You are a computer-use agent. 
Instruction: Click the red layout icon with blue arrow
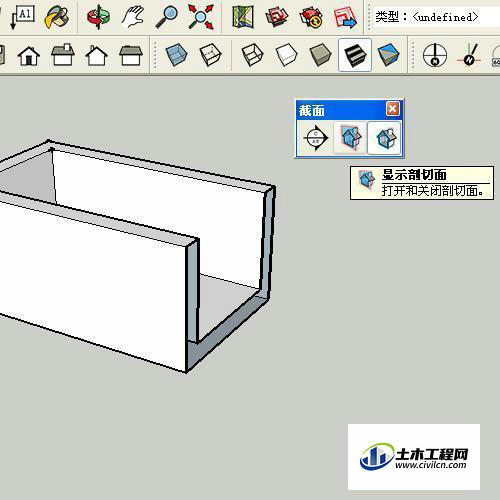coord(345,17)
